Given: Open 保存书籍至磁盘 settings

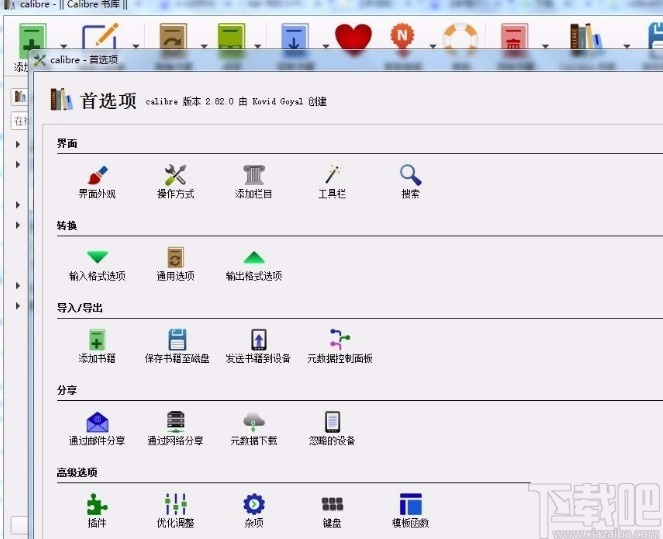Looking at the screenshot, I should click(x=177, y=347).
